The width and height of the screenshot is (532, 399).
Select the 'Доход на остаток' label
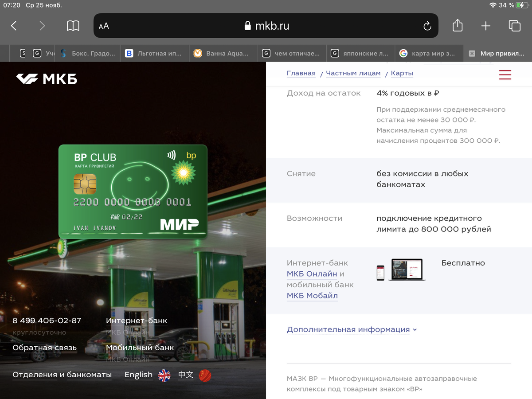click(x=324, y=93)
